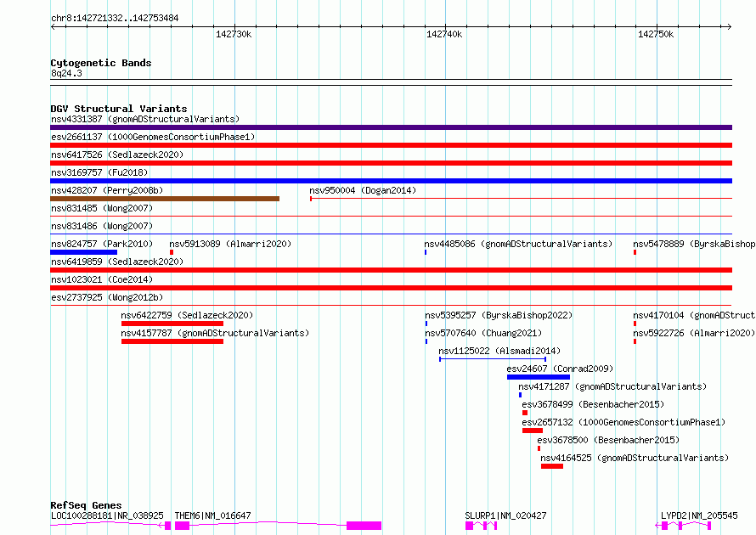
Task: Open esv2661137 1000GenomesConsortiumPhase1 label
Action: [153, 137]
